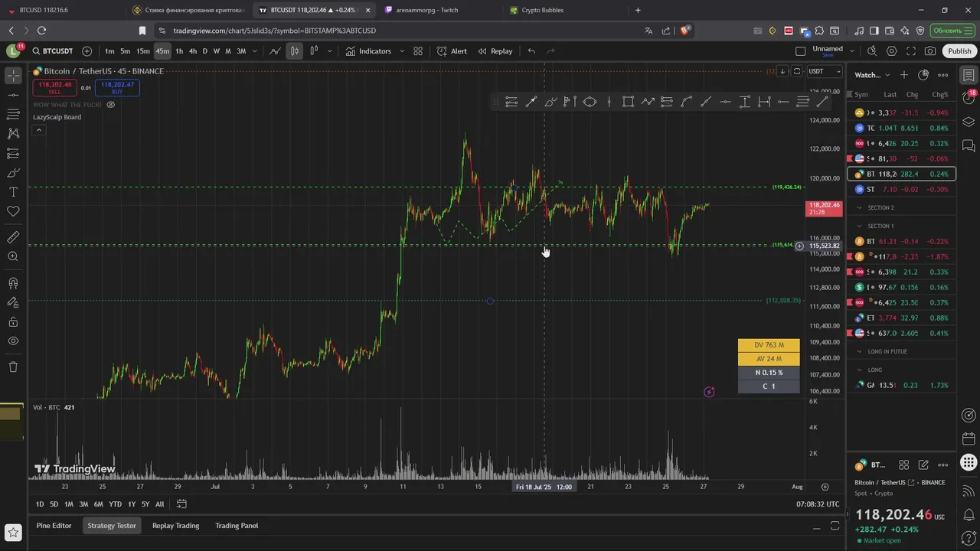The height and width of the screenshot is (551, 980).
Task: Select the 1m timeframe
Action: point(109,51)
